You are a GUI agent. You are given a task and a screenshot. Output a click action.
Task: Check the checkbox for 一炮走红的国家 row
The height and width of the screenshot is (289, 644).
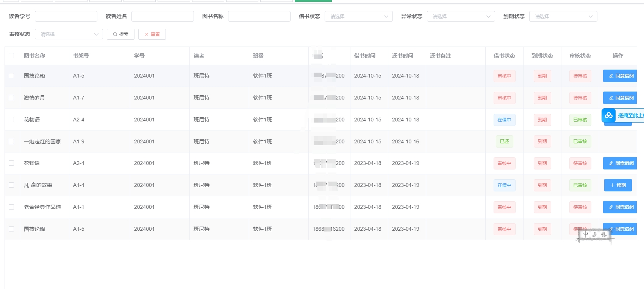click(11, 141)
